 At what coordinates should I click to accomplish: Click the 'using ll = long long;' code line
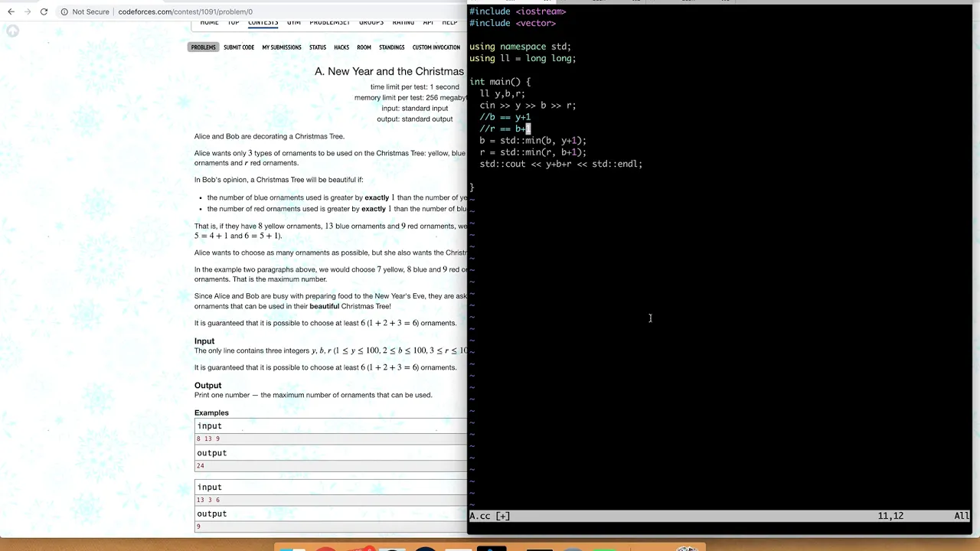(x=522, y=58)
